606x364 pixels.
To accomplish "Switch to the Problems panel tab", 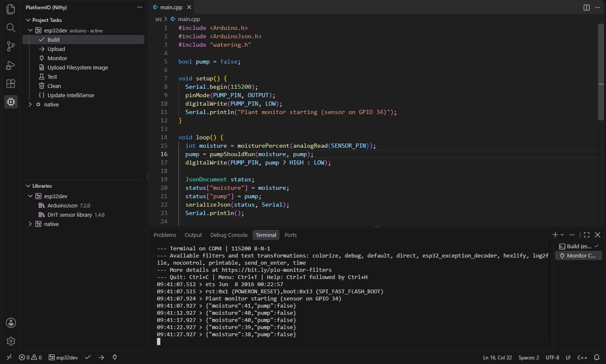I will click(165, 235).
